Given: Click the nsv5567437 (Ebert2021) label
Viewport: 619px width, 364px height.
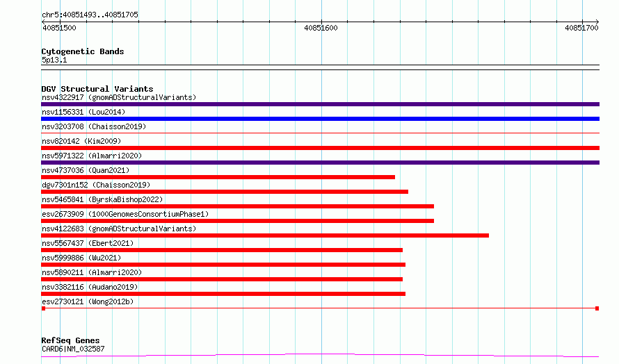Looking at the screenshot, I should tap(88, 243).
